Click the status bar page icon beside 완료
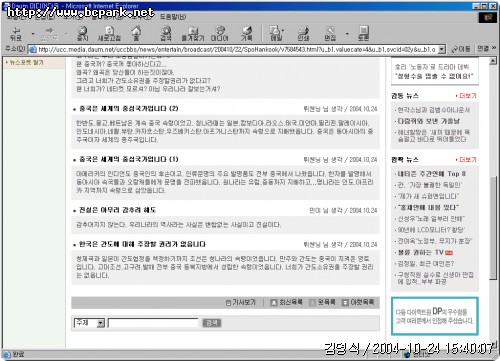500x361 pixels. (x=7, y=355)
